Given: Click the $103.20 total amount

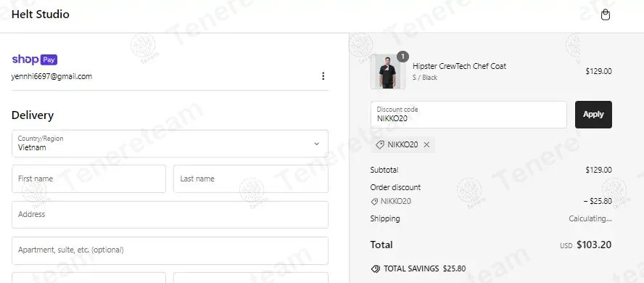Looking at the screenshot, I should [594, 245].
